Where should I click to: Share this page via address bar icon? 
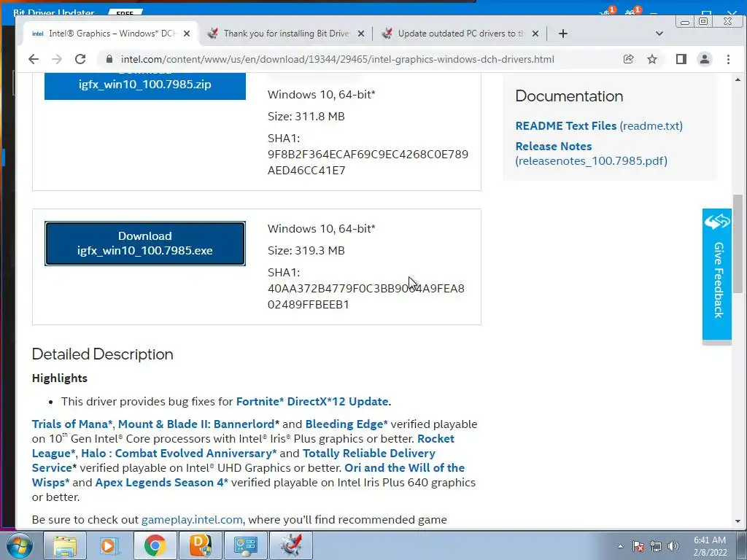click(x=628, y=59)
